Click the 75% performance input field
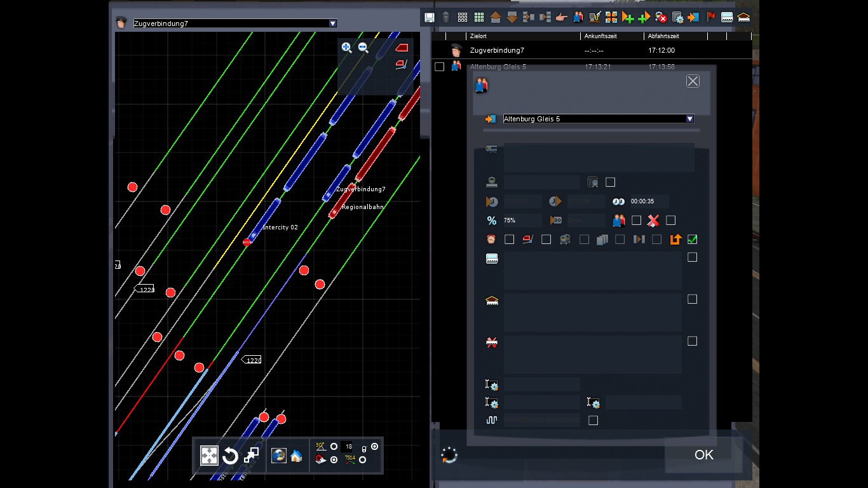The width and height of the screenshot is (868, 488). click(521, 220)
